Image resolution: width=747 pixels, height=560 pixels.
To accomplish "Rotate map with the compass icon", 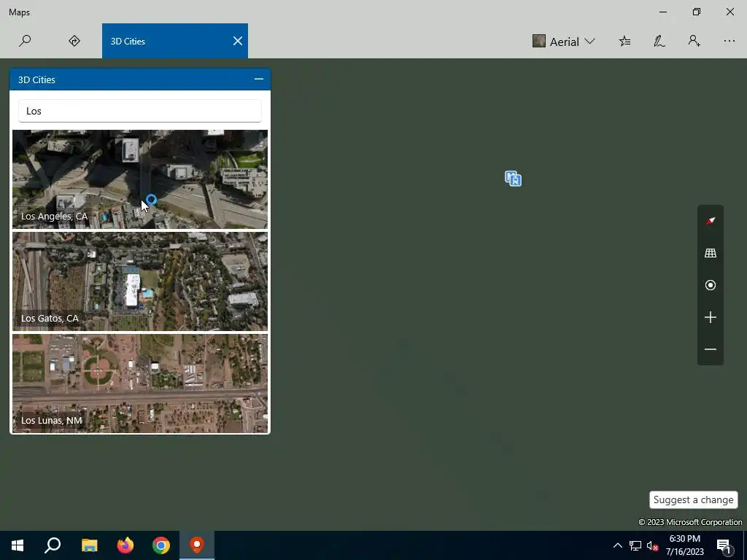I will (x=711, y=221).
